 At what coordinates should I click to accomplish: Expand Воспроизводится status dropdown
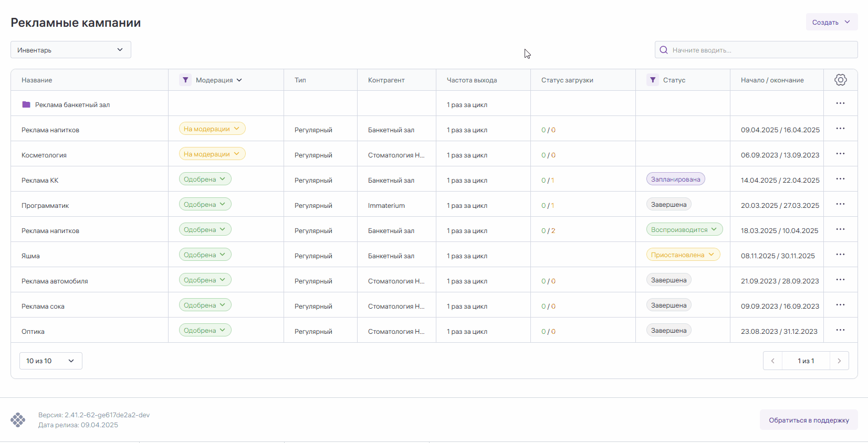pos(684,229)
